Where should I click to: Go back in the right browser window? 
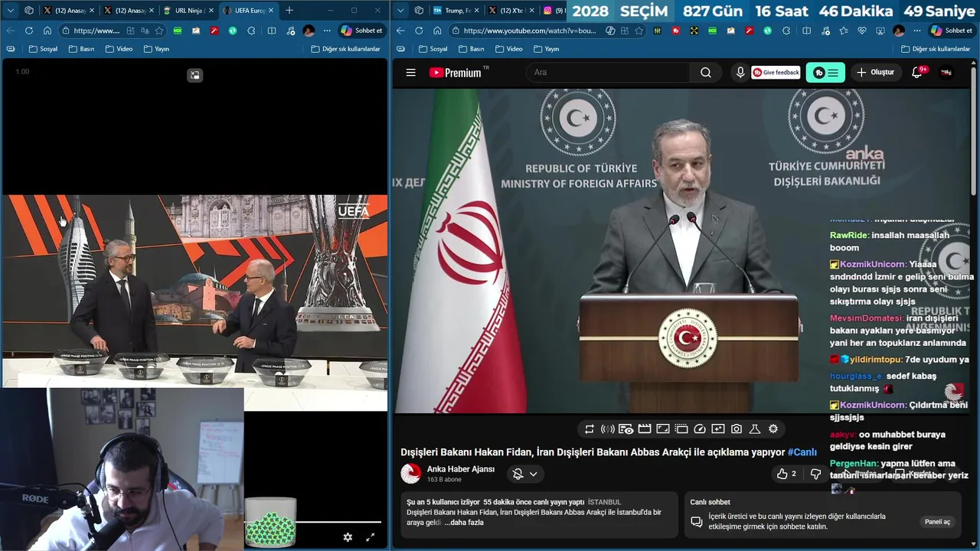point(400,31)
